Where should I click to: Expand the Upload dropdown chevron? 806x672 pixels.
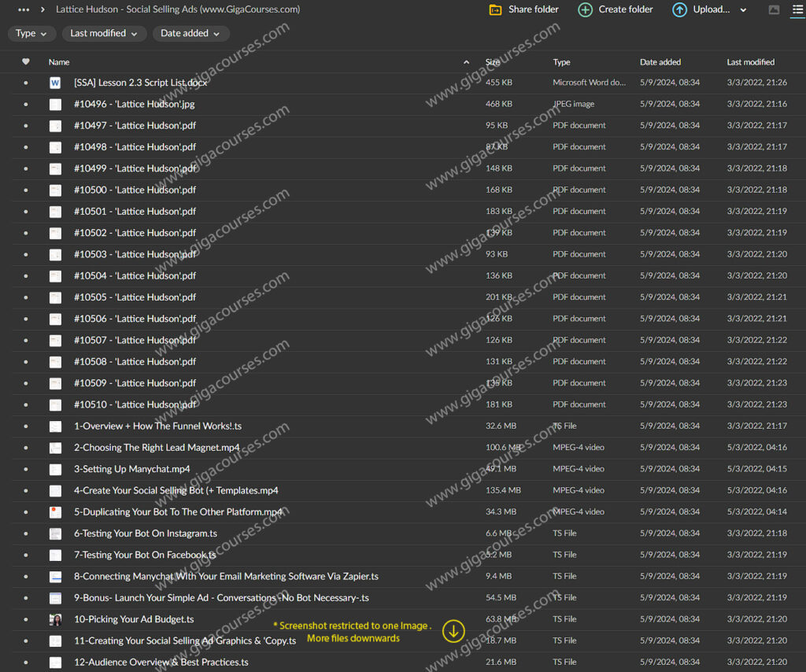point(744,10)
